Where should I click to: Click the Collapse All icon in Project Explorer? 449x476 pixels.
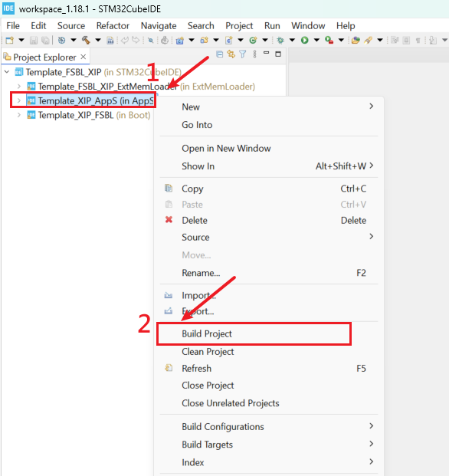click(219, 54)
